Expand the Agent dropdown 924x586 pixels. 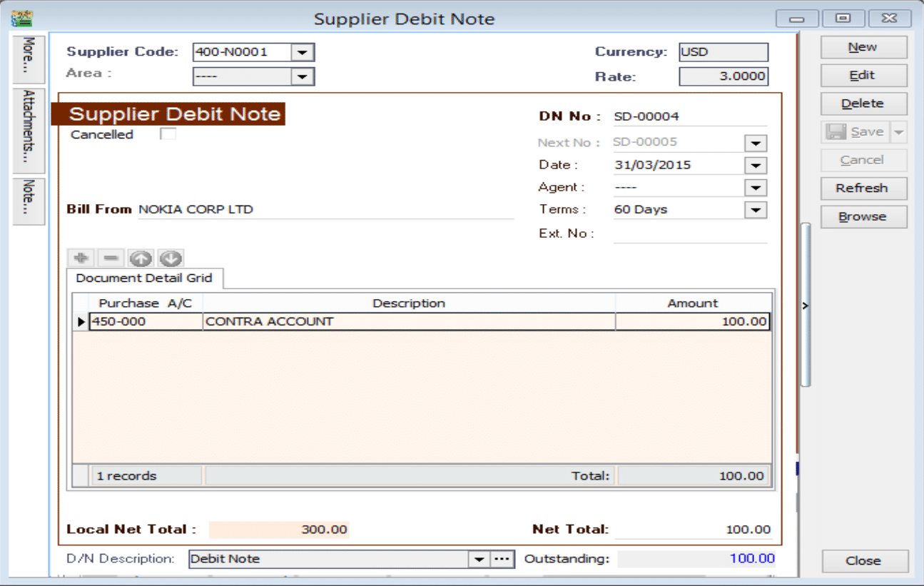tap(755, 188)
